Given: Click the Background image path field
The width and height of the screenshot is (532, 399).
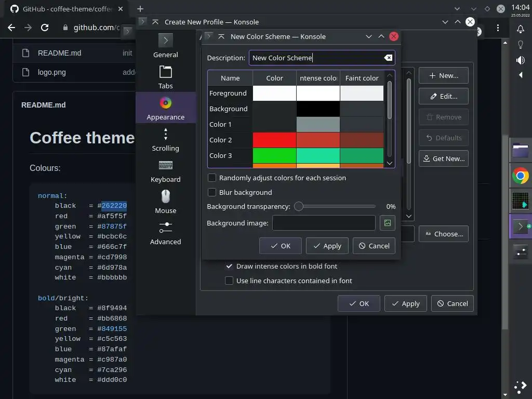Looking at the screenshot, I should (324, 223).
